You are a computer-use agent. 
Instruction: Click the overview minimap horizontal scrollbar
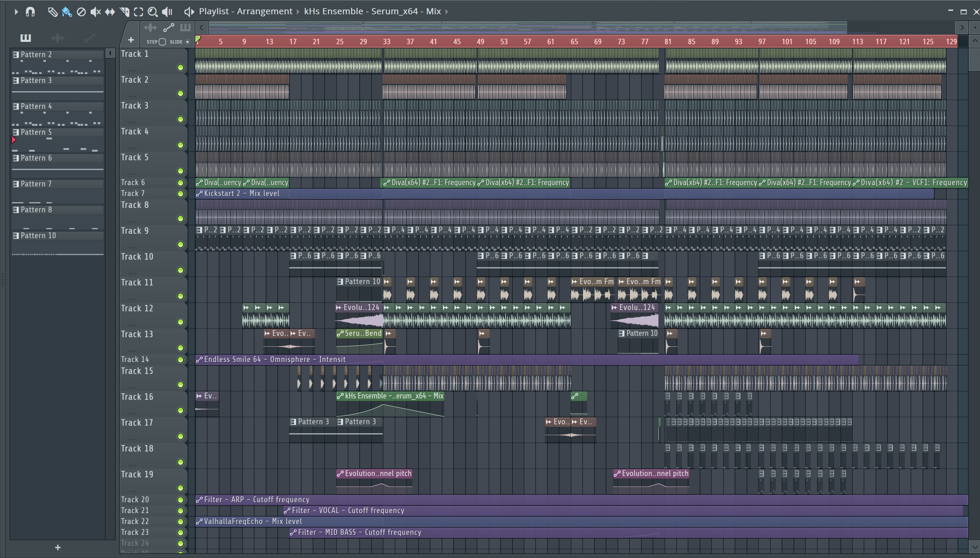coord(527,27)
